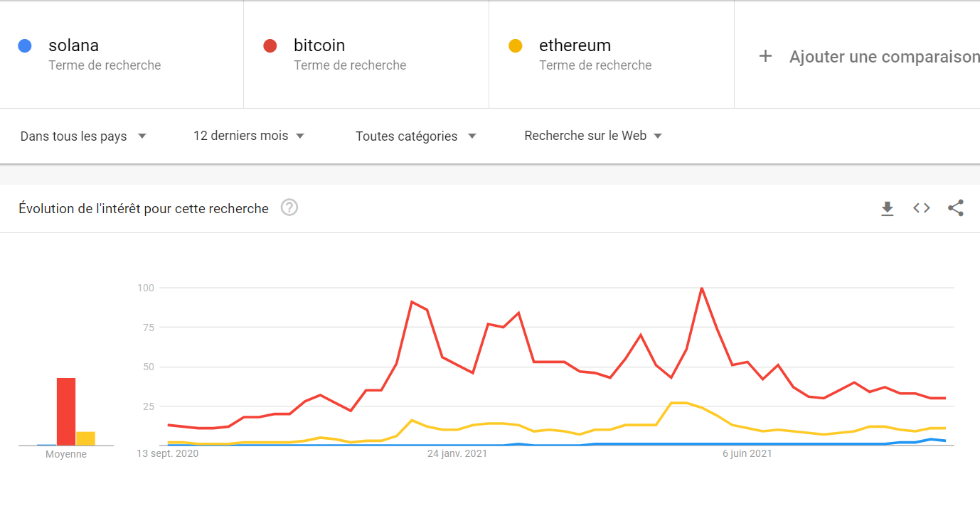Expand 'Recherche sur le Web' dropdown
The height and width of the screenshot is (518, 980).
coord(593,136)
